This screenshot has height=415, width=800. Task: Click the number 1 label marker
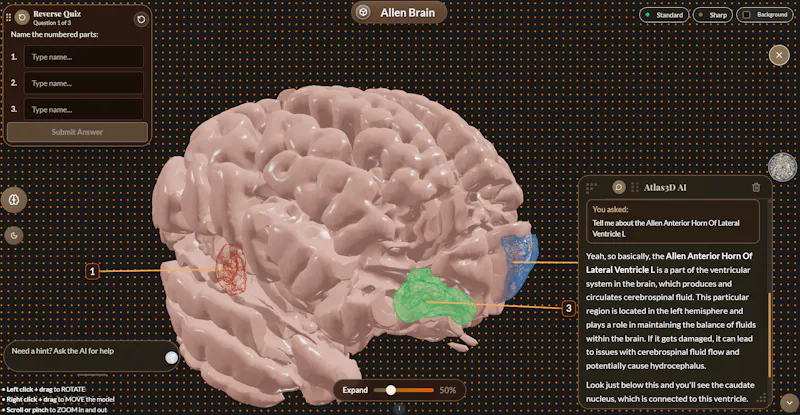[92, 271]
